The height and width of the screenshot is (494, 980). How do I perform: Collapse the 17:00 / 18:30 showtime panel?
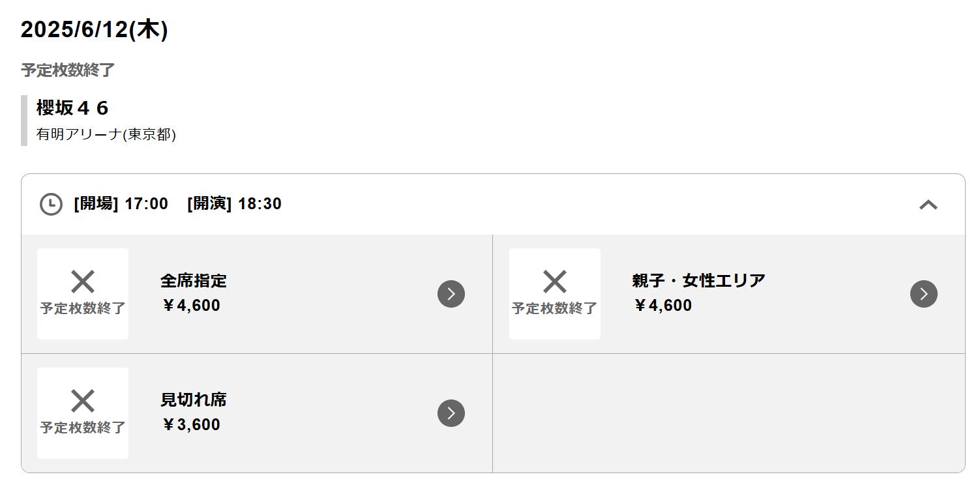(x=928, y=205)
